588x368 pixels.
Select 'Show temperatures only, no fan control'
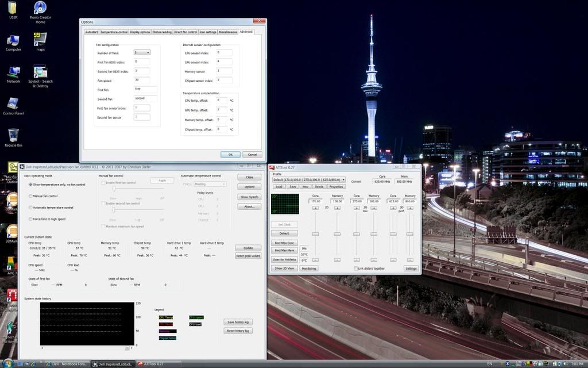click(30, 185)
